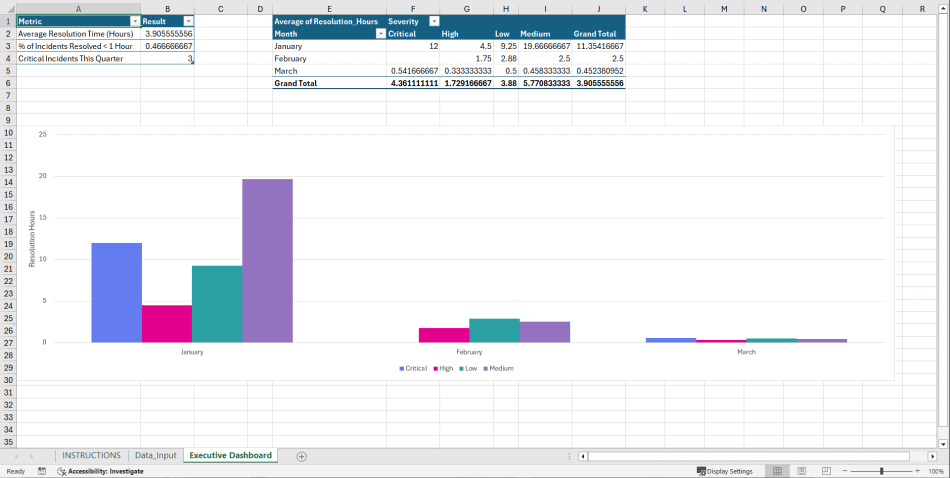The height and width of the screenshot is (478, 950).
Task: Click the macro recording icon in status bar
Action: pyautogui.click(x=42, y=471)
